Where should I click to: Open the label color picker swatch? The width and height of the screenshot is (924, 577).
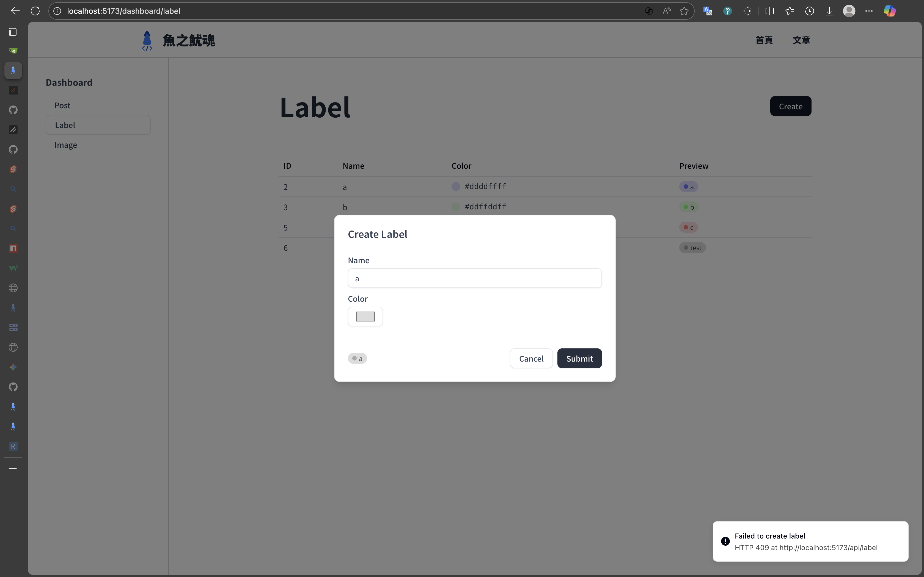click(x=365, y=316)
